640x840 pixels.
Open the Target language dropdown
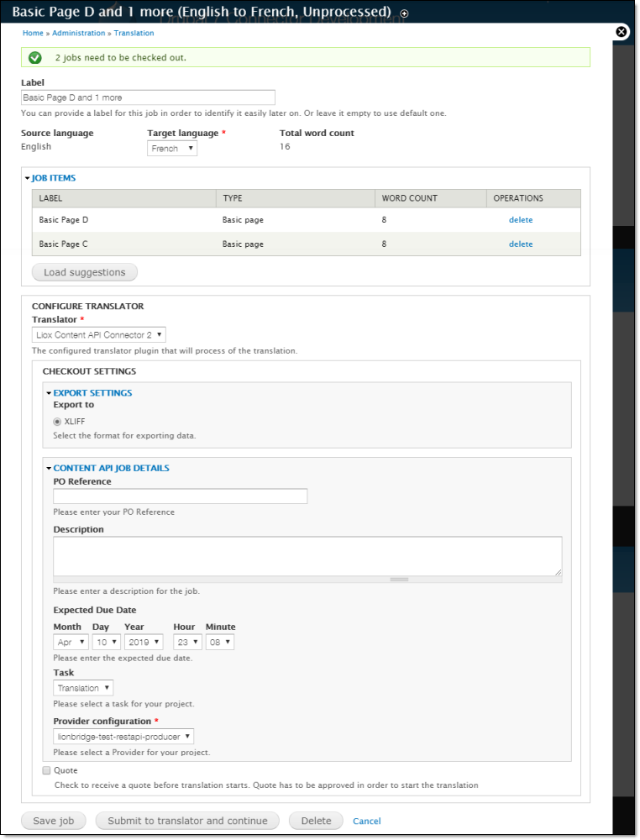(172, 149)
